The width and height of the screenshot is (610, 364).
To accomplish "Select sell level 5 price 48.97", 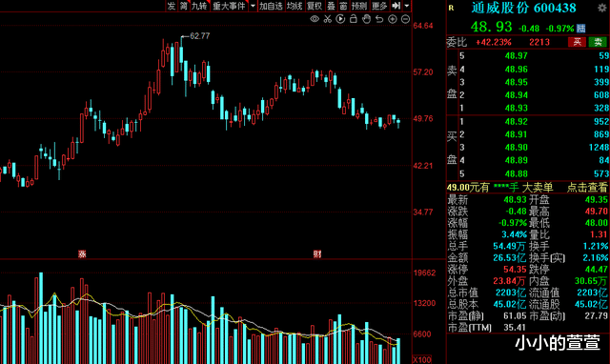I will 516,56.
